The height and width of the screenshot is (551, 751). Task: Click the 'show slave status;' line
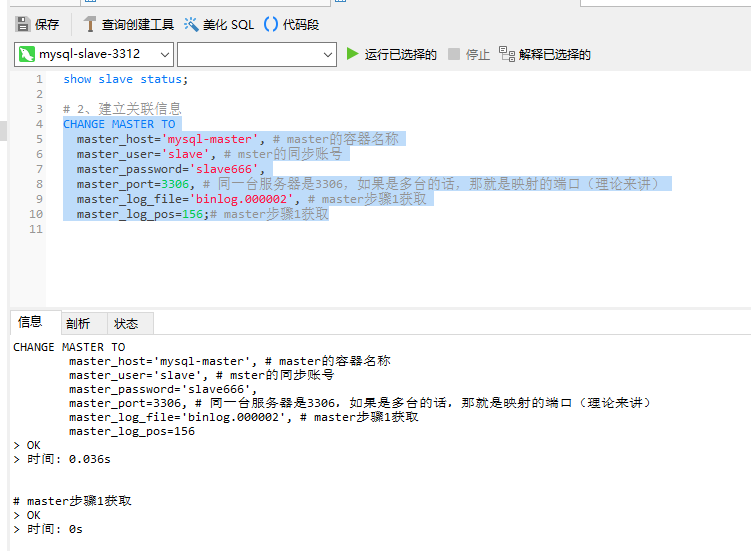click(125, 79)
